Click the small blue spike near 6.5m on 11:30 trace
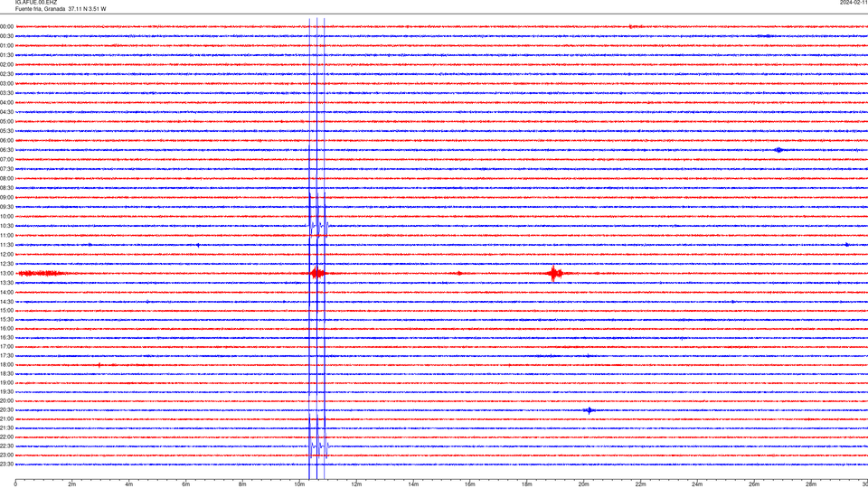The width and height of the screenshot is (868, 488). point(198,245)
